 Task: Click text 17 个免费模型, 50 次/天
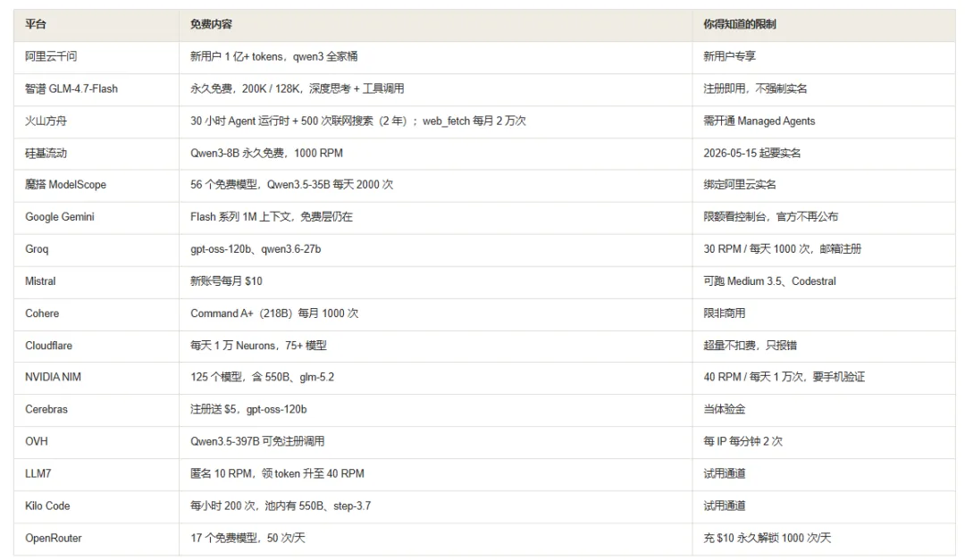(x=248, y=539)
